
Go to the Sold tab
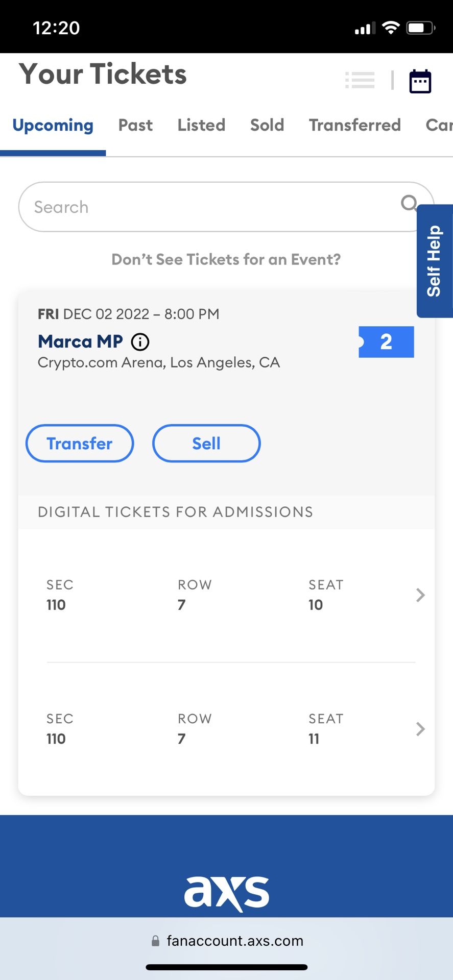point(267,125)
